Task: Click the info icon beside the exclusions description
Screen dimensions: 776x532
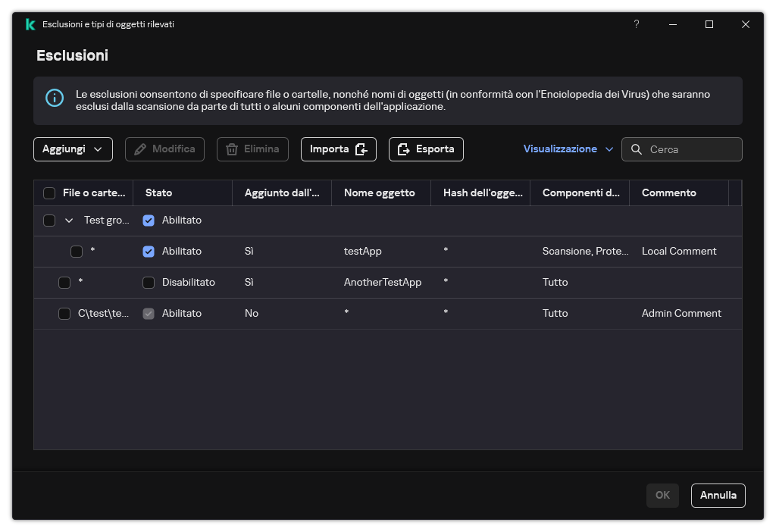Action: point(55,98)
